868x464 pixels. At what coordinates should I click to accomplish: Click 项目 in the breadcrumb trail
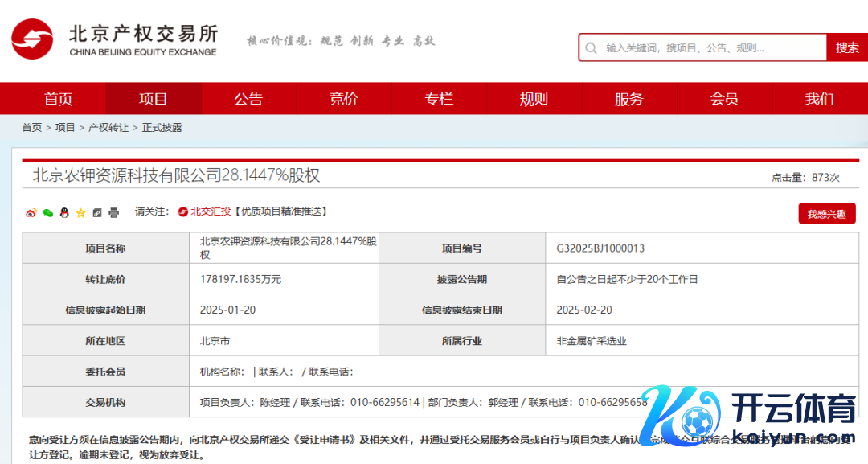point(65,128)
